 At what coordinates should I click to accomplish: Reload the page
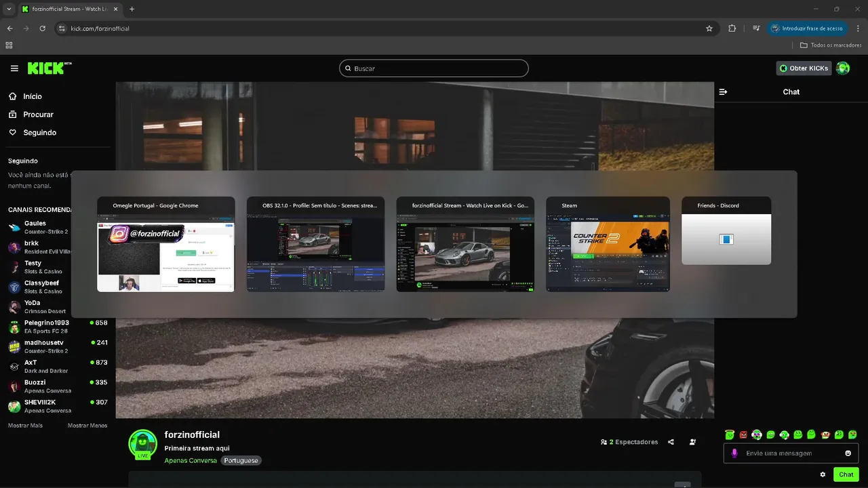pyautogui.click(x=42, y=28)
